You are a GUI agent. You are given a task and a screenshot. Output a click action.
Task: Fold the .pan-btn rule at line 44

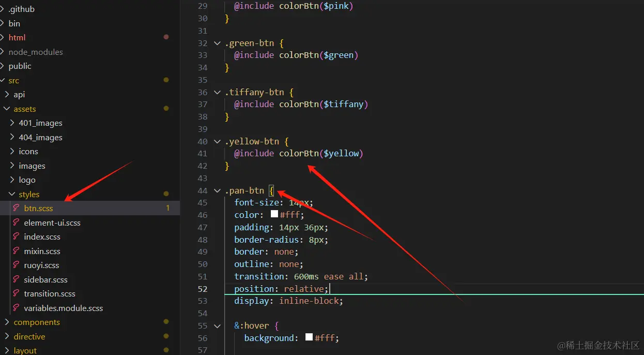tap(218, 190)
